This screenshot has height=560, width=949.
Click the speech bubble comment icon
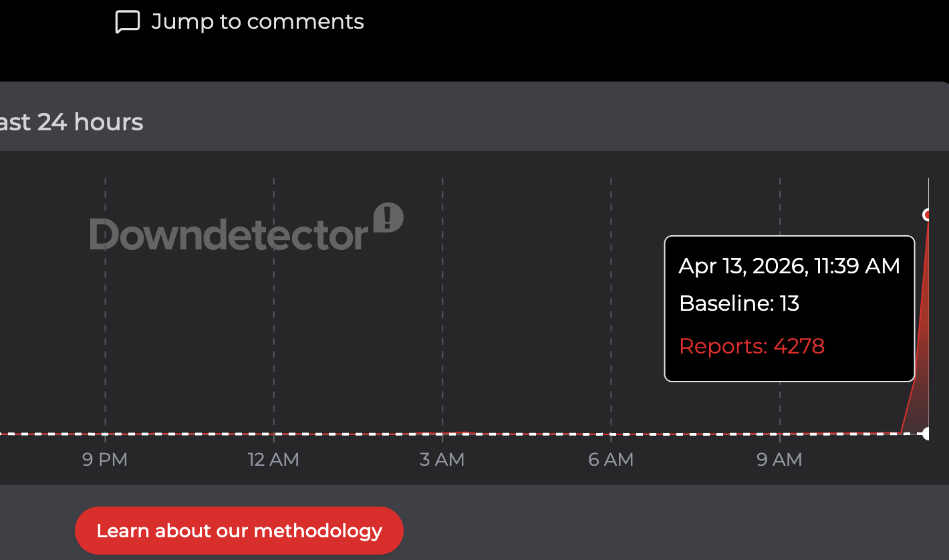(x=126, y=21)
